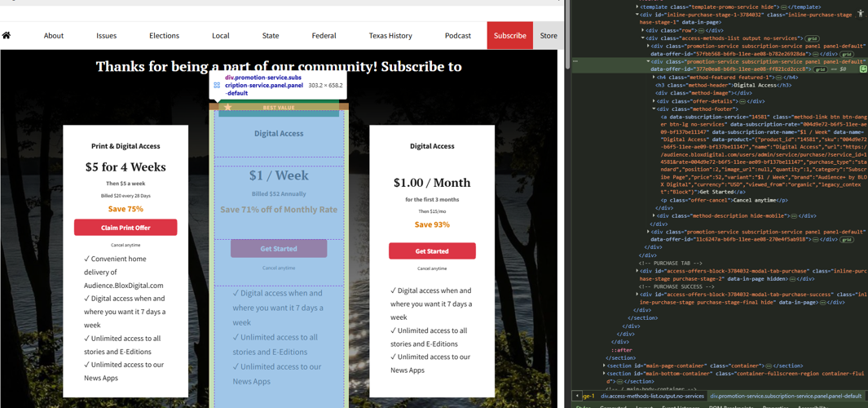Collapse the method-footer div node

point(654,109)
